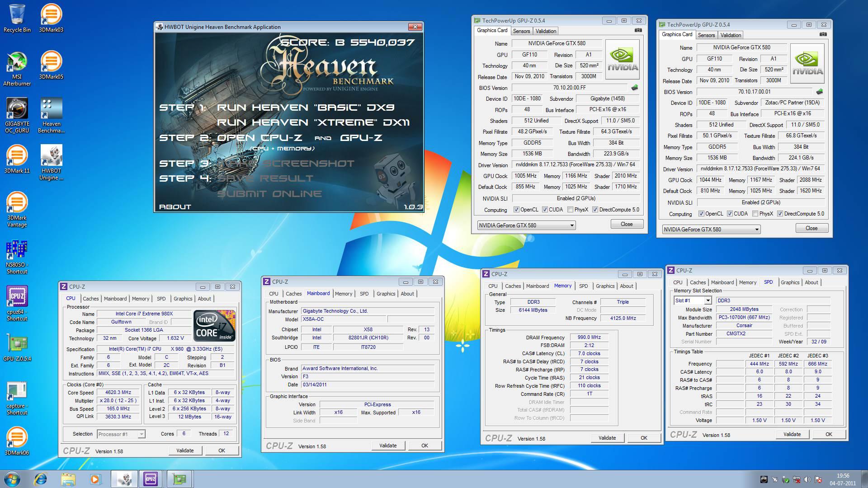
Task: Open the cpuz64 shortcut desktop icon
Action: pos(17,304)
